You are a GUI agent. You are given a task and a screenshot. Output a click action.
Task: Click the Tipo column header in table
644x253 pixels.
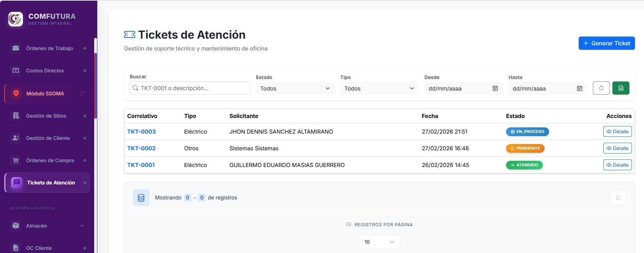(x=190, y=116)
